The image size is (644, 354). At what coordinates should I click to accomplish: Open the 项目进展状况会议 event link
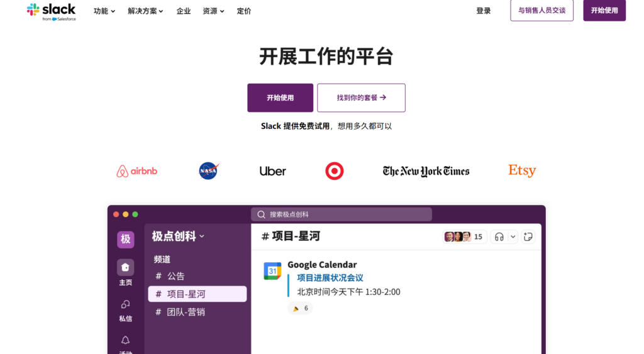tap(330, 278)
